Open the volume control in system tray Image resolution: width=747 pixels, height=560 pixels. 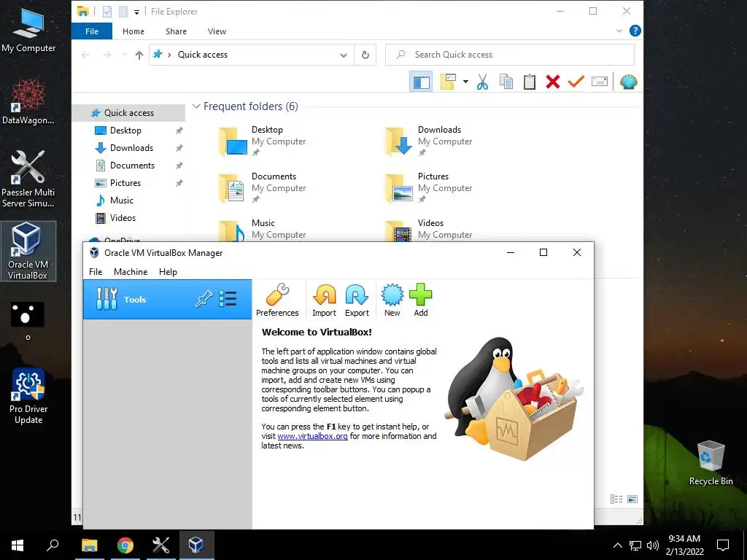(x=653, y=545)
